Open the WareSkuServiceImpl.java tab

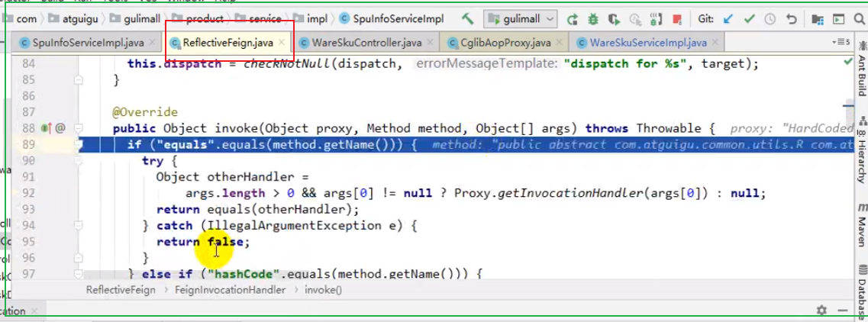pyautogui.click(x=648, y=43)
